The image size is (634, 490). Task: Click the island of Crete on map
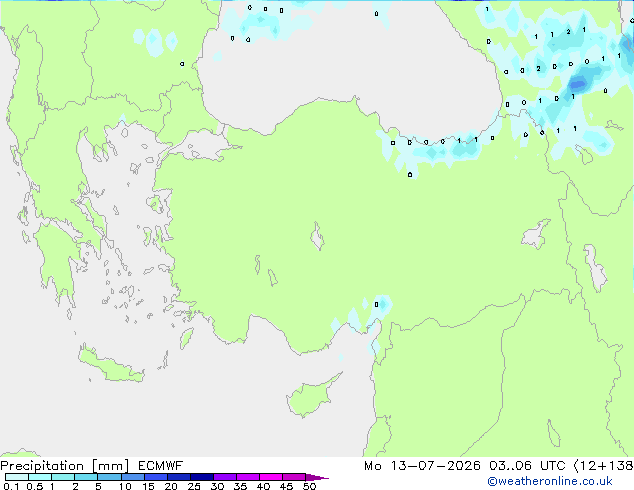[x=110, y=365]
